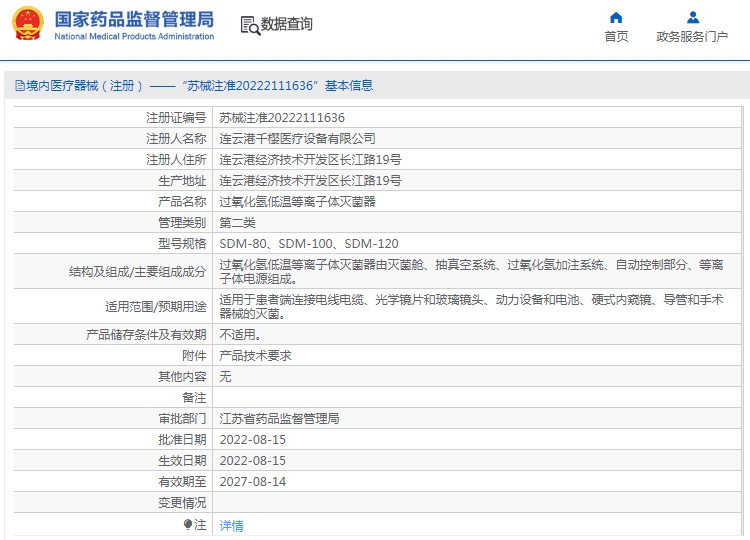Click the 产品技术要求 attachment value

[255, 356]
